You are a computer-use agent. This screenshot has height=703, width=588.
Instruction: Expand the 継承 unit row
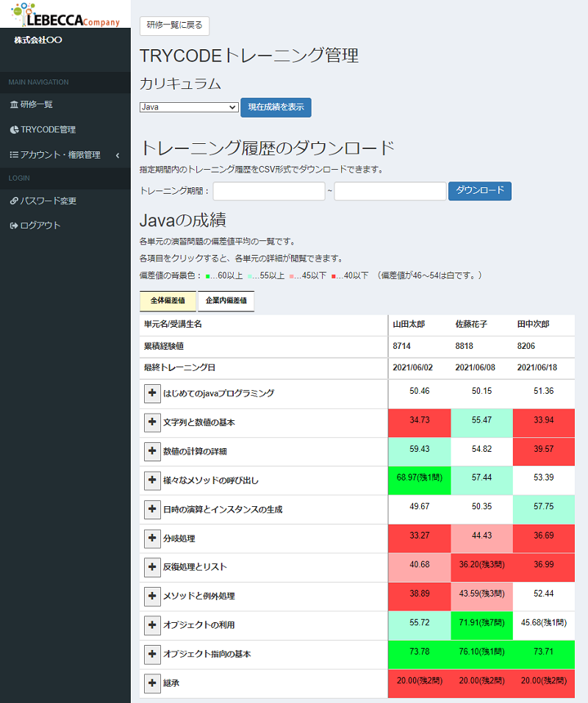click(153, 683)
